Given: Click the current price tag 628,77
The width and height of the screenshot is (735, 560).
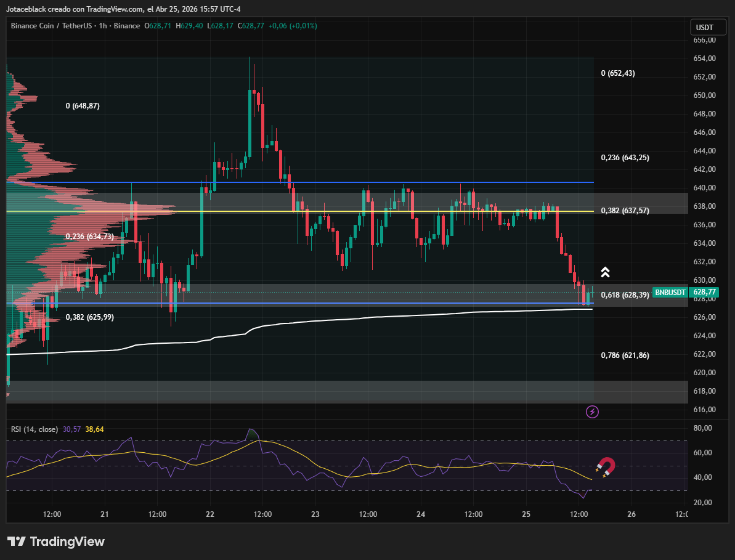Looking at the screenshot, I should 703,292.
